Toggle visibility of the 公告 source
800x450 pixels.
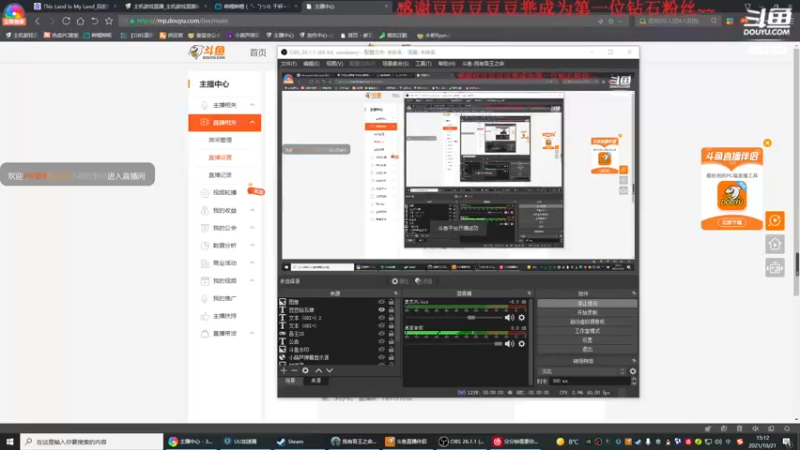(381, 341)
